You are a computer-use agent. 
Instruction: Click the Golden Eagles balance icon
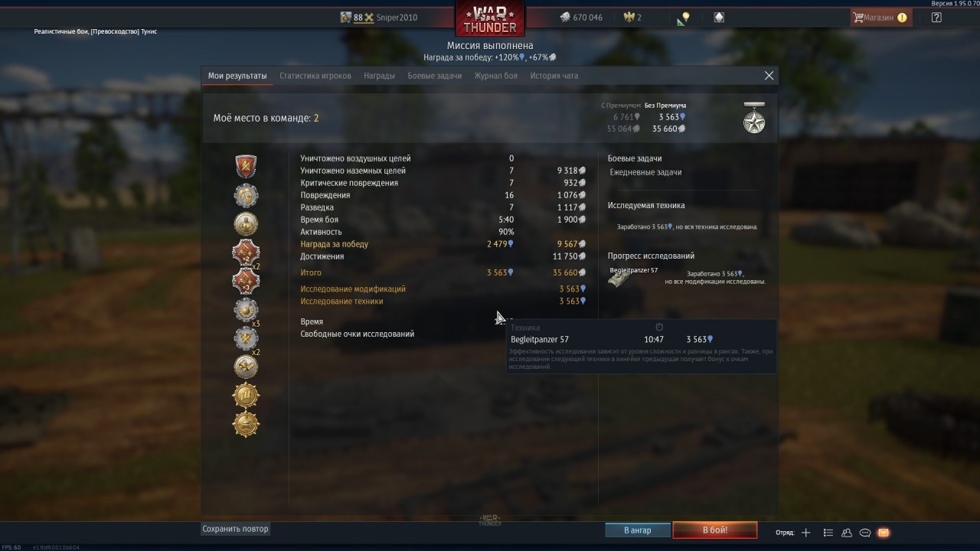(629, 18)
